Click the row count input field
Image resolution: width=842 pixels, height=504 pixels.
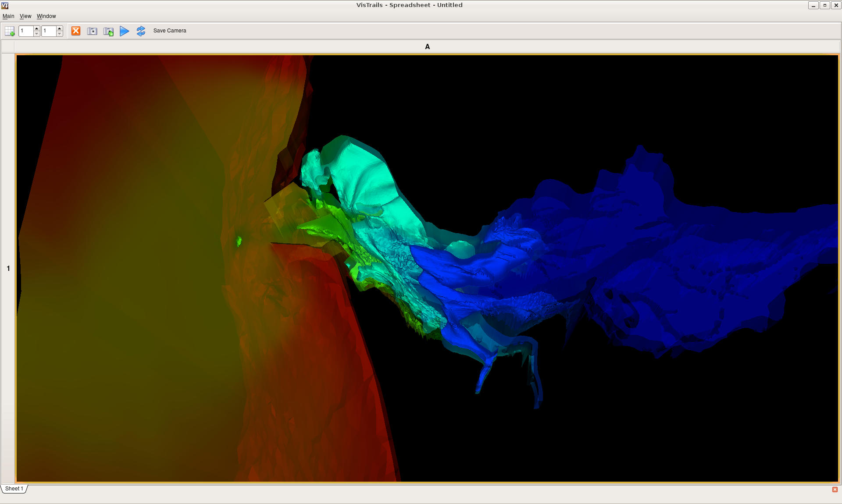click(26, 31)
